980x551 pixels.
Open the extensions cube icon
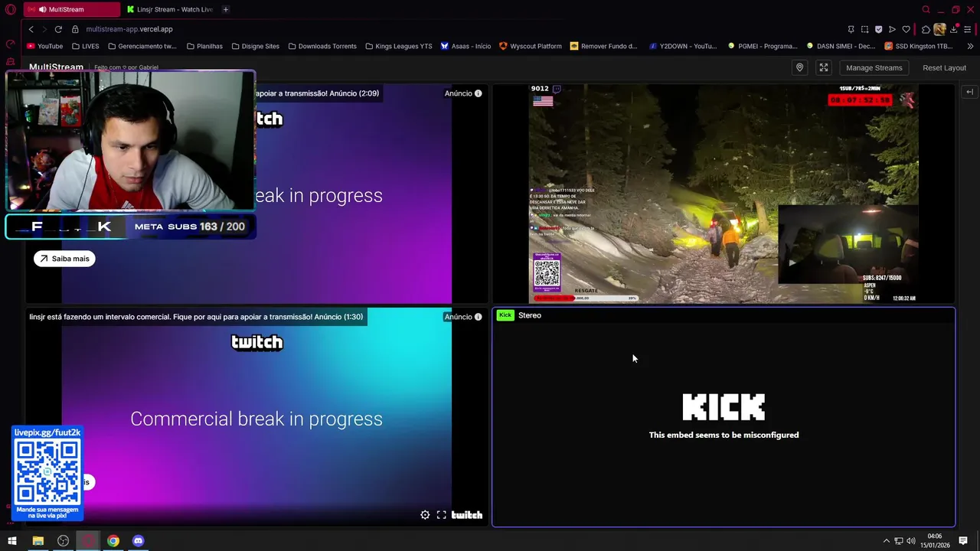[926, 29]
